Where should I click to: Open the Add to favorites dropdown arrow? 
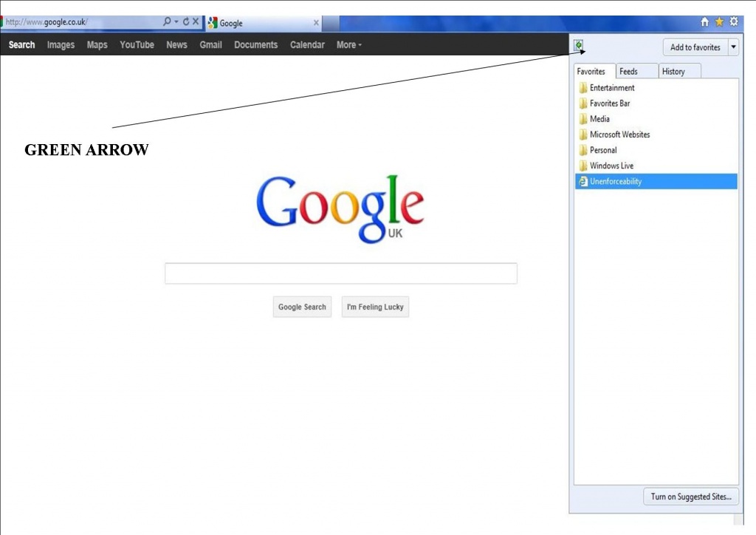click(732, 47)
